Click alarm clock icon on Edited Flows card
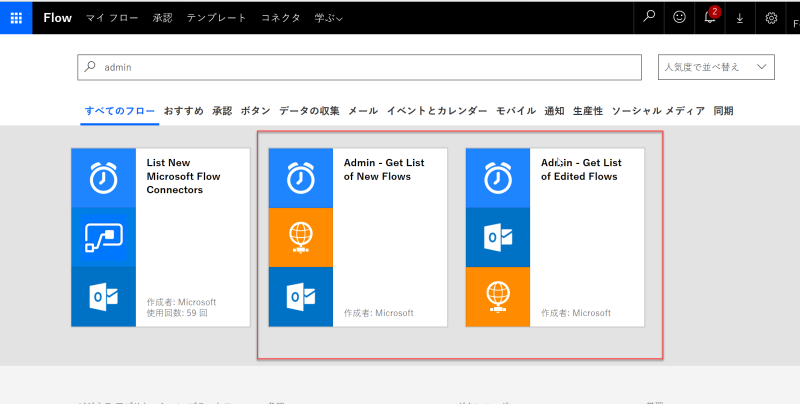800x404 pixels. (x=498, y=178)
